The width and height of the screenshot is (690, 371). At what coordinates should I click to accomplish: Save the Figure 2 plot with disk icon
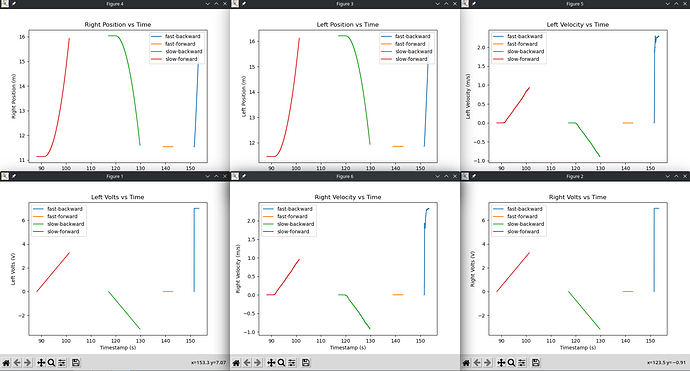536,363
